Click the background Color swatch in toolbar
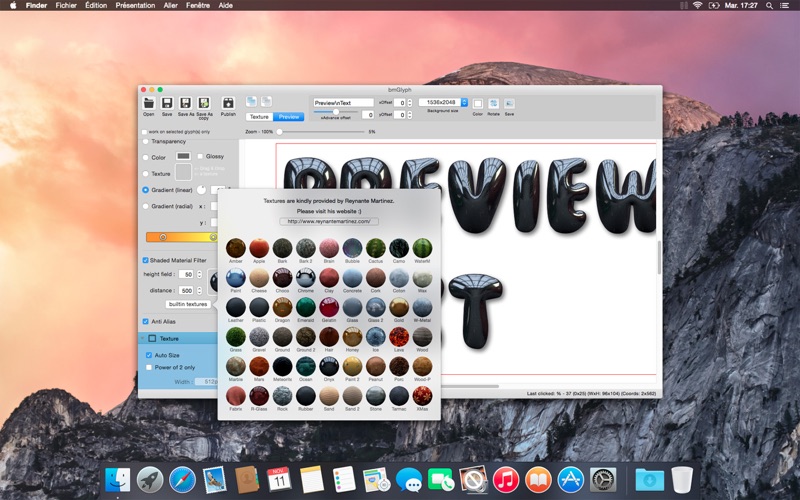This screenshot has height=500, width=800. [x=478, y=104]
